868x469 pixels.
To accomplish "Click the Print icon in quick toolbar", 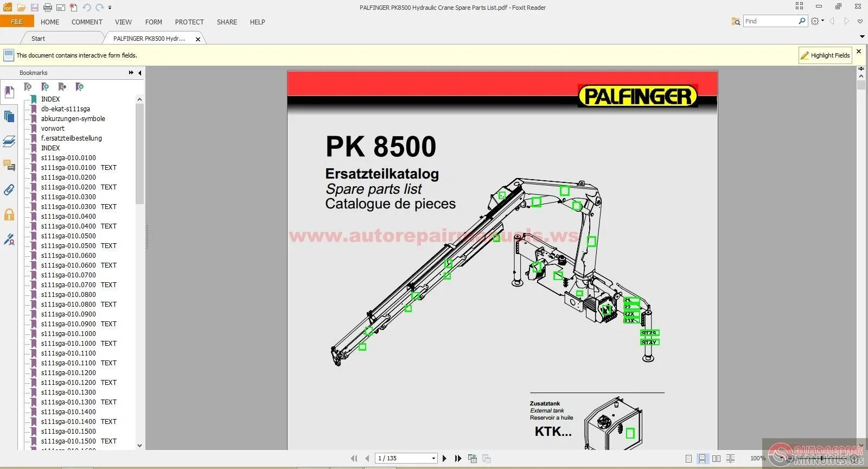I will [x=48, y=8].
